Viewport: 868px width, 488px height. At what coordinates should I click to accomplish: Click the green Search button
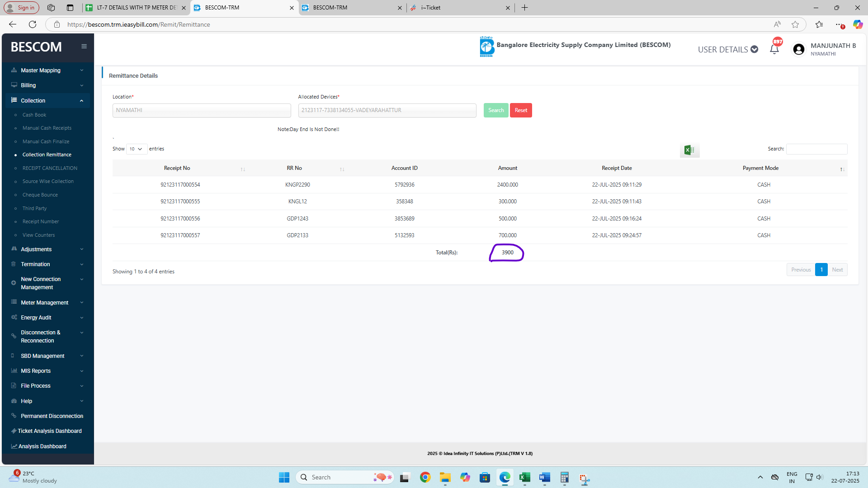click(496, 110)
